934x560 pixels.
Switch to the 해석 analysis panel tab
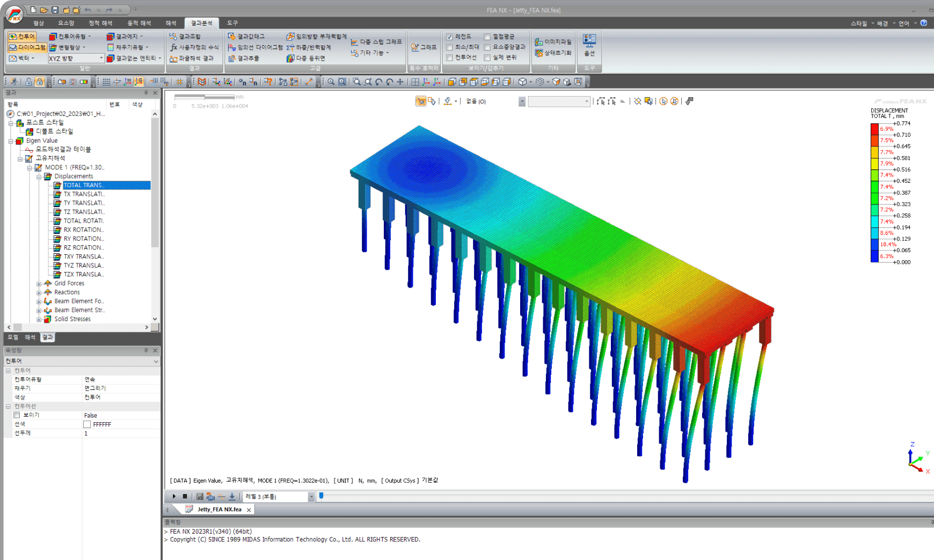tap(30, 337)
